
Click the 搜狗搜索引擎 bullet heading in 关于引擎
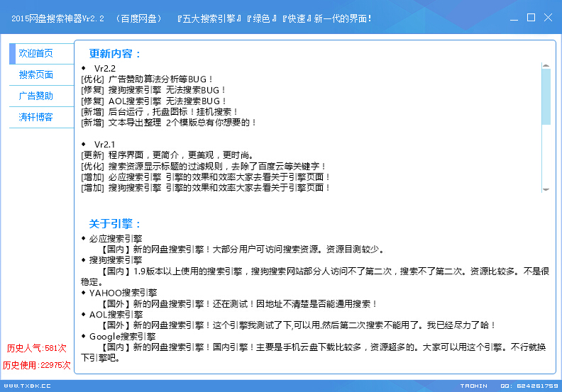tap(116, 260)
